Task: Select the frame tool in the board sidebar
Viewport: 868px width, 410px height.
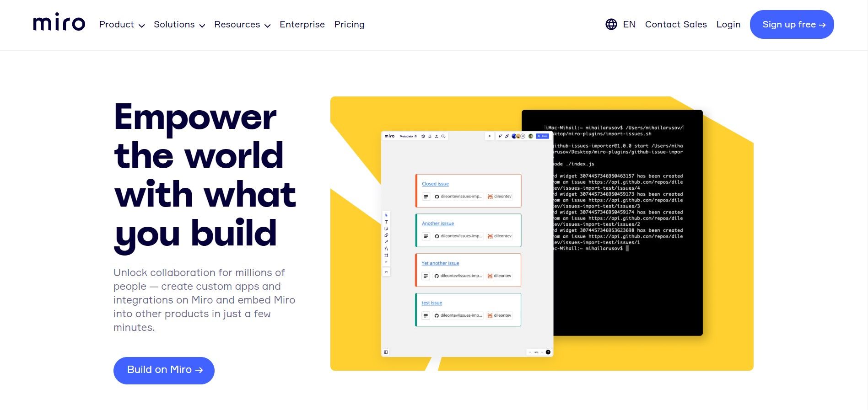Action: click(x=386, y=255)
